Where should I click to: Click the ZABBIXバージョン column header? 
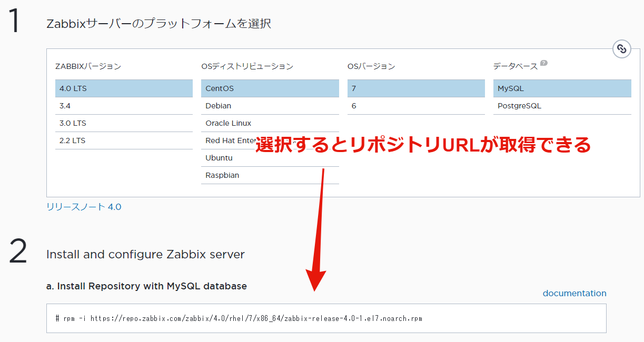tap(88, 66)
